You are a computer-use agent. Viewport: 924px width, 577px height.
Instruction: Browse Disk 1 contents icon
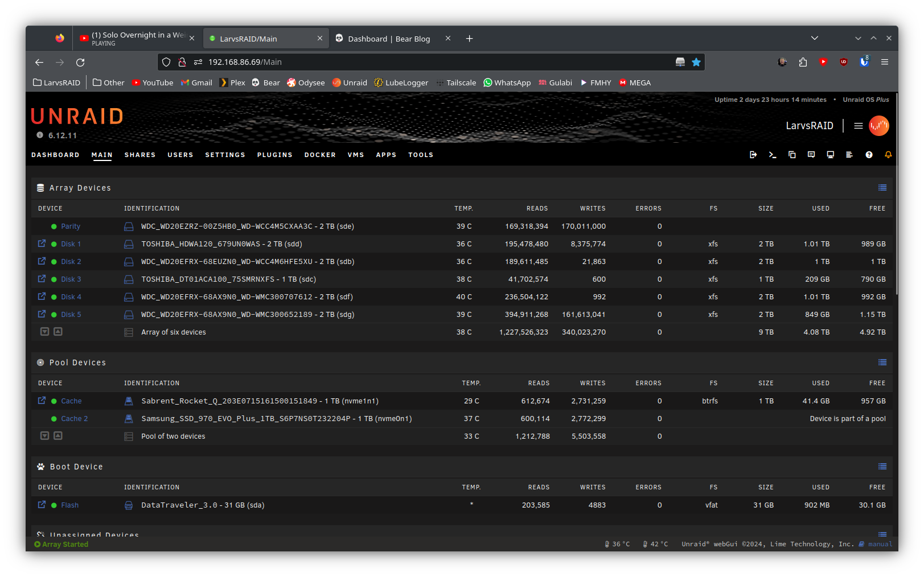click(x=42, y=244)
